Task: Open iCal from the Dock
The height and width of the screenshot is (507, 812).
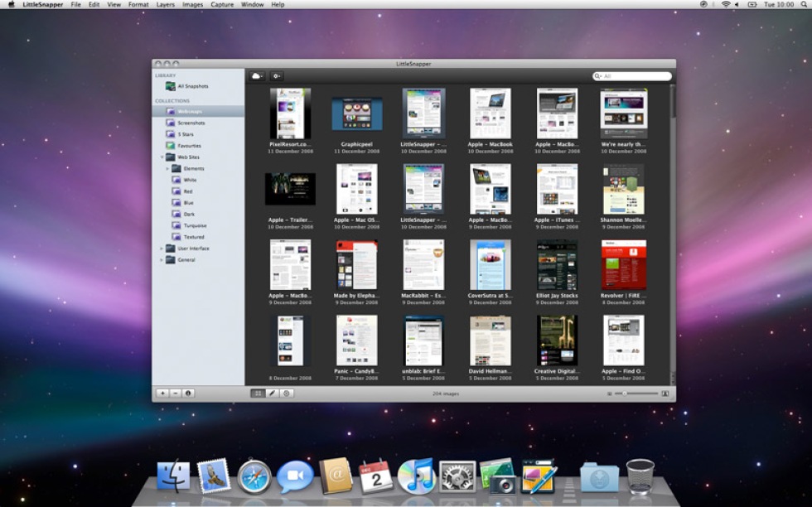Action: (x=376, y=476)
